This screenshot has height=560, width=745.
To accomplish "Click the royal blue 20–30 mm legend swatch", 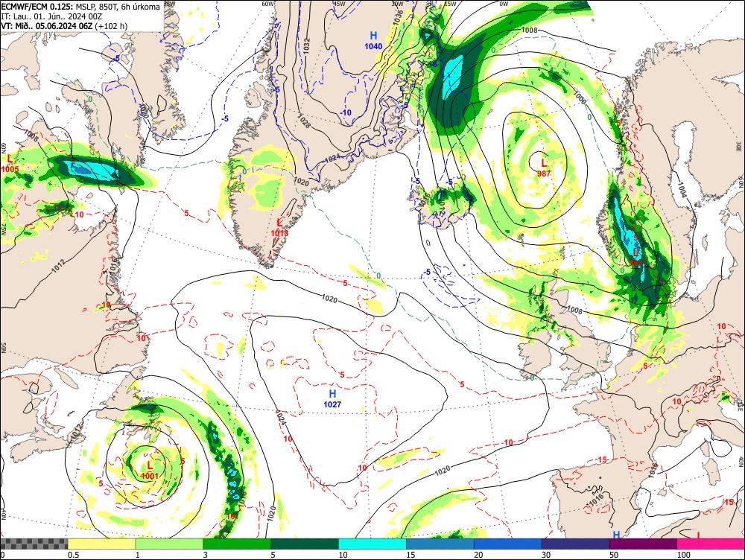I will 508,544.
